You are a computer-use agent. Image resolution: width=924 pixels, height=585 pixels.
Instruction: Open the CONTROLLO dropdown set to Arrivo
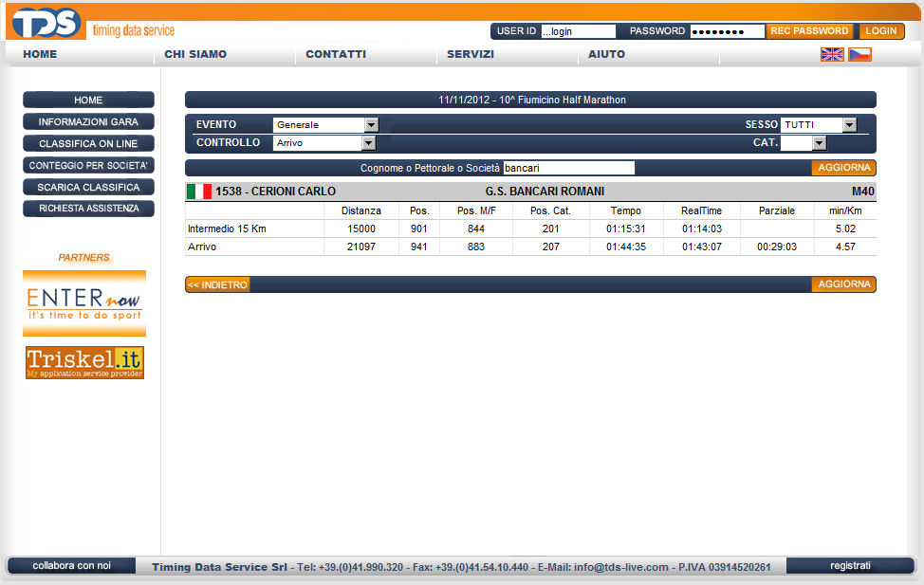pyautogui.click(x=324, y=143)
